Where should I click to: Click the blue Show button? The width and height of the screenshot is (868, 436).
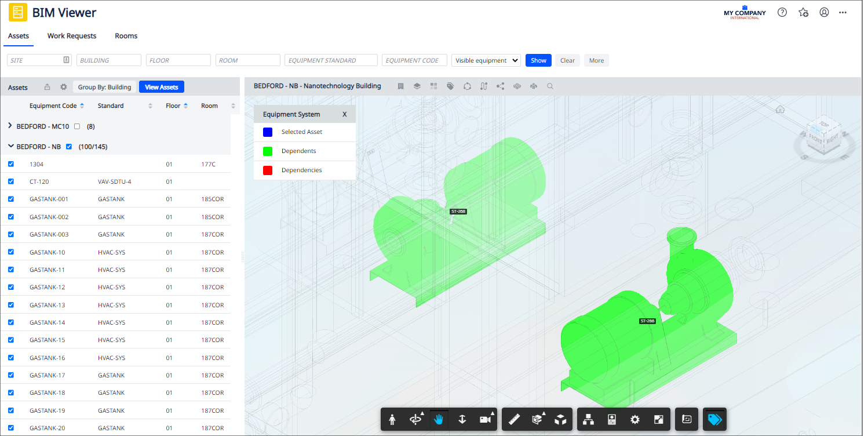[x=538, y=60]
